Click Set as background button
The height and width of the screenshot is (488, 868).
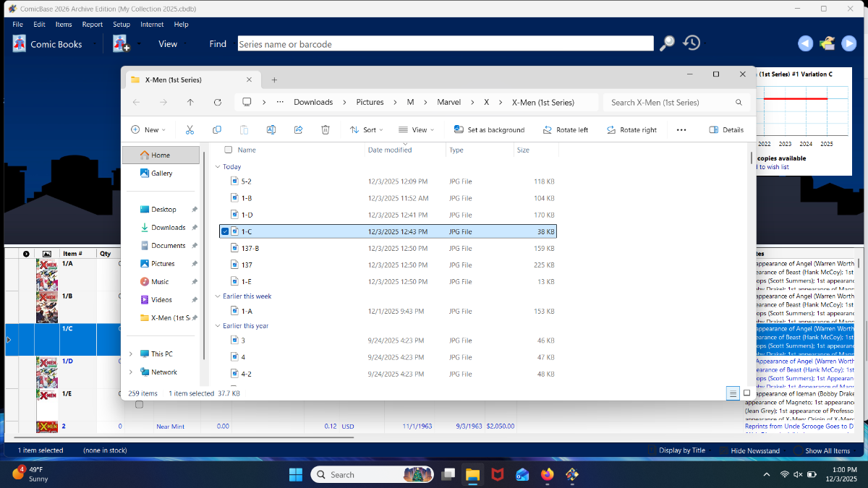point(489,130)
